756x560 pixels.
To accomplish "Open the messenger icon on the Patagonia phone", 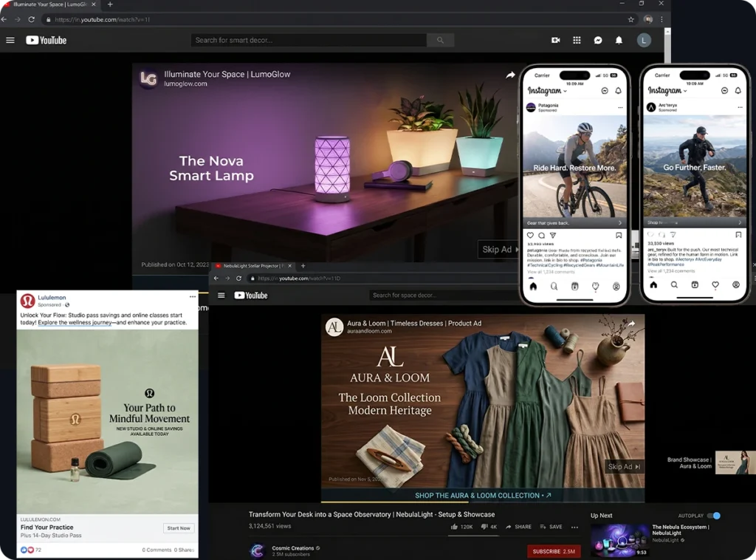I will click(605, 91).
